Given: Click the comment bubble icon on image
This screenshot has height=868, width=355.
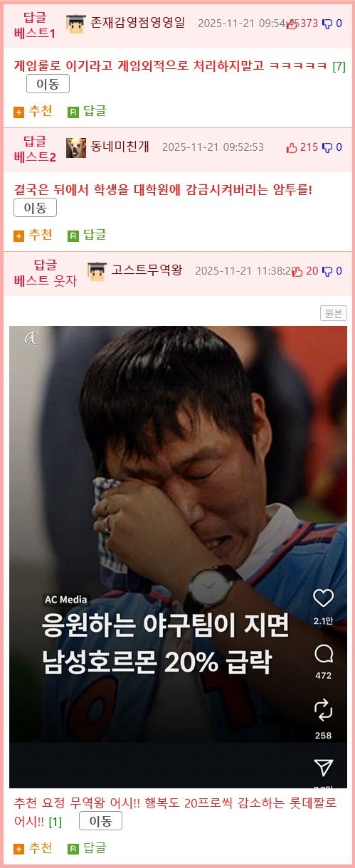Looking at the screenshot, I should point(323,653).
